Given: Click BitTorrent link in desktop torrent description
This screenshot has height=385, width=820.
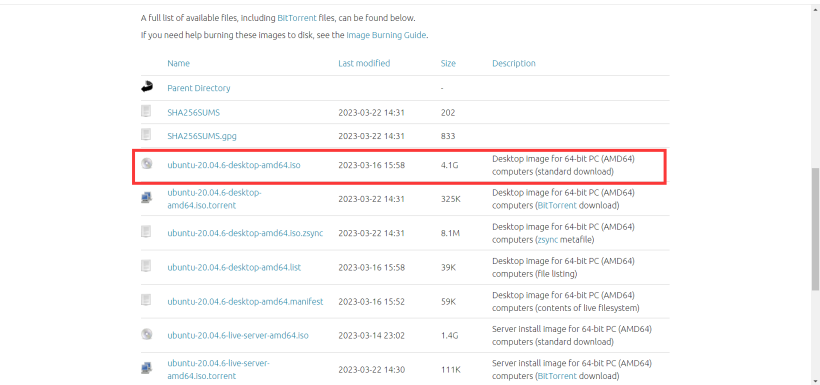Looking at the screenshot, I should click(557, 206).
